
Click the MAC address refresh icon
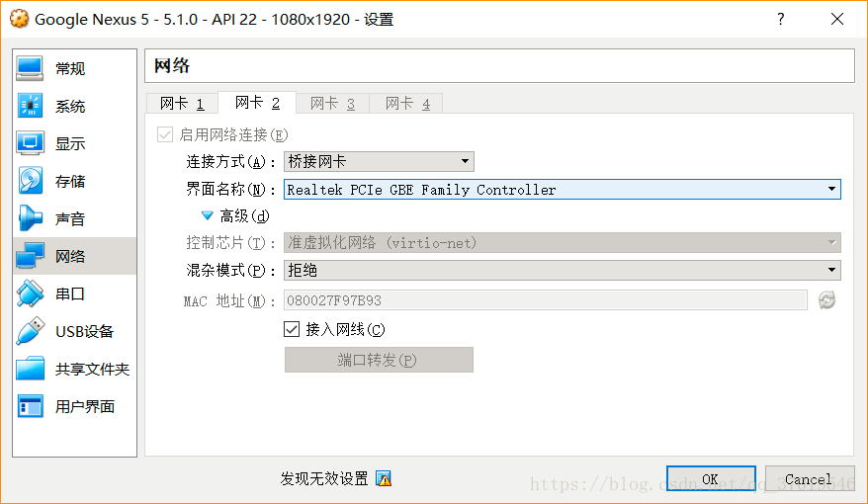pos(826,300)
